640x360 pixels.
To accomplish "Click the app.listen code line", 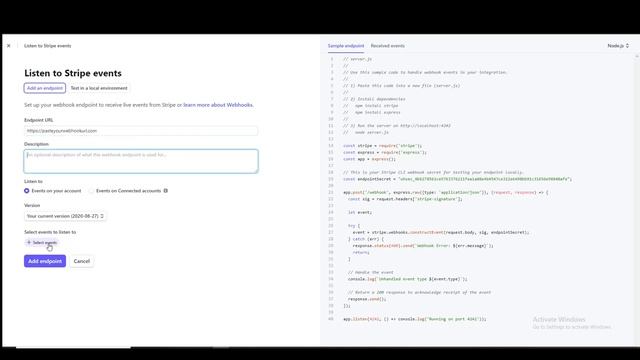I will point(415,319).
